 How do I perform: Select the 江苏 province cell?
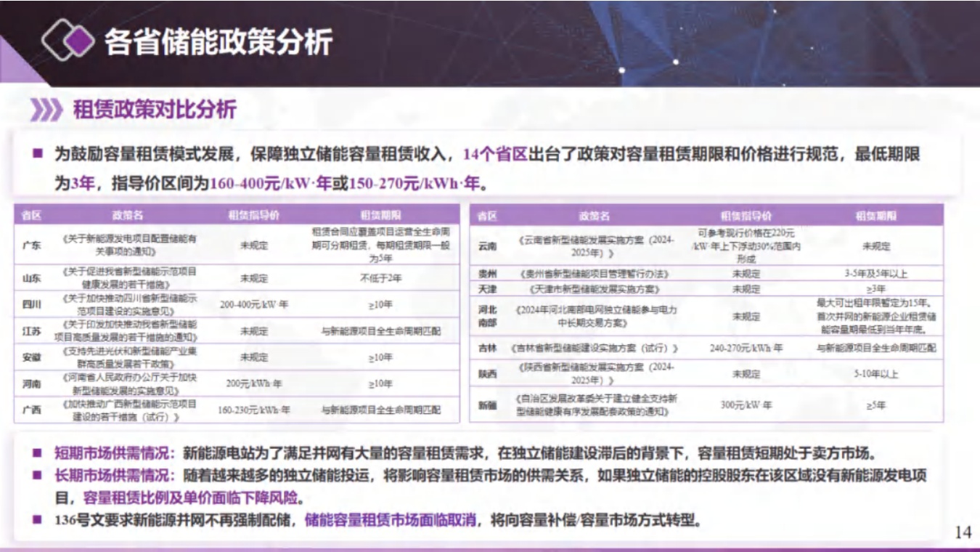pyautogui.click(x=32, y=330)
